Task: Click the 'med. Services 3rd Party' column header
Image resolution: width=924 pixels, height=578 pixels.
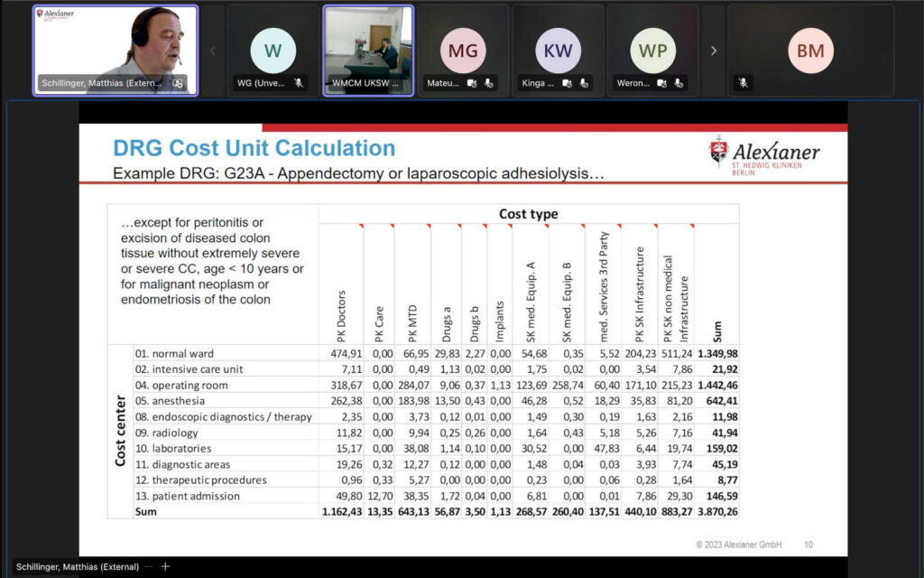Action: point(603,287)
